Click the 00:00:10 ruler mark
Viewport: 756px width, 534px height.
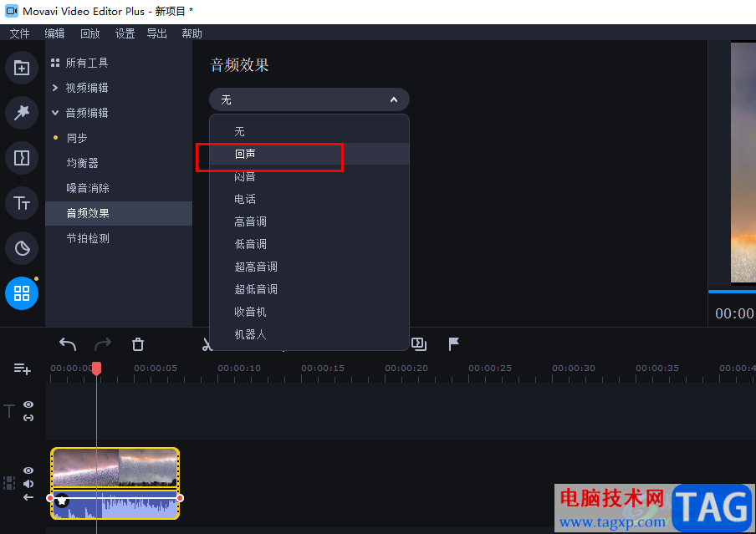click(x=238, y=369)
